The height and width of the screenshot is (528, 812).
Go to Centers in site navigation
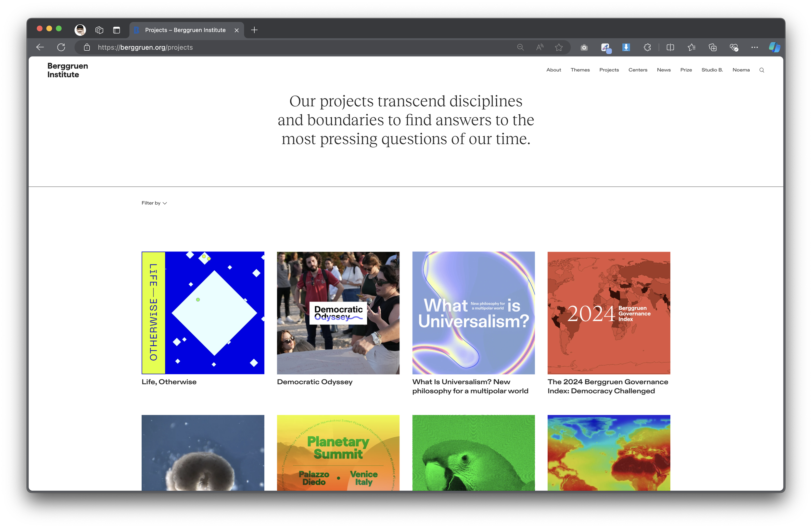point(638,70)
